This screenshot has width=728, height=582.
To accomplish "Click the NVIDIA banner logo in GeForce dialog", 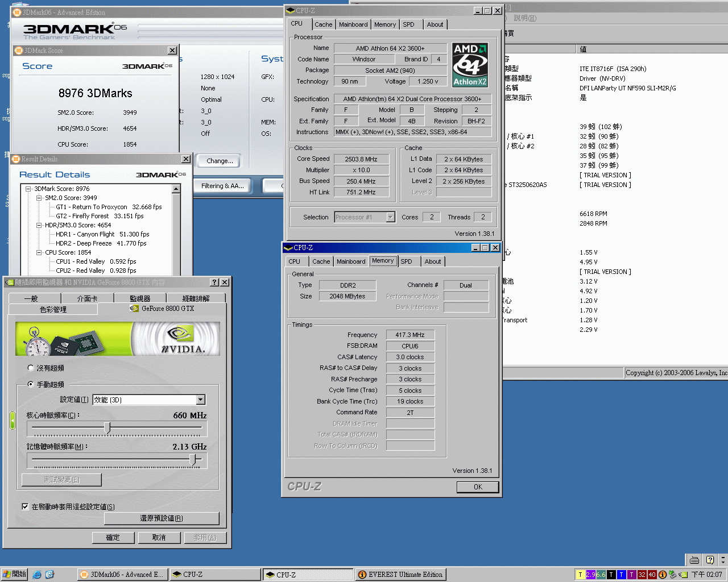I will click(x=182, y=339).
